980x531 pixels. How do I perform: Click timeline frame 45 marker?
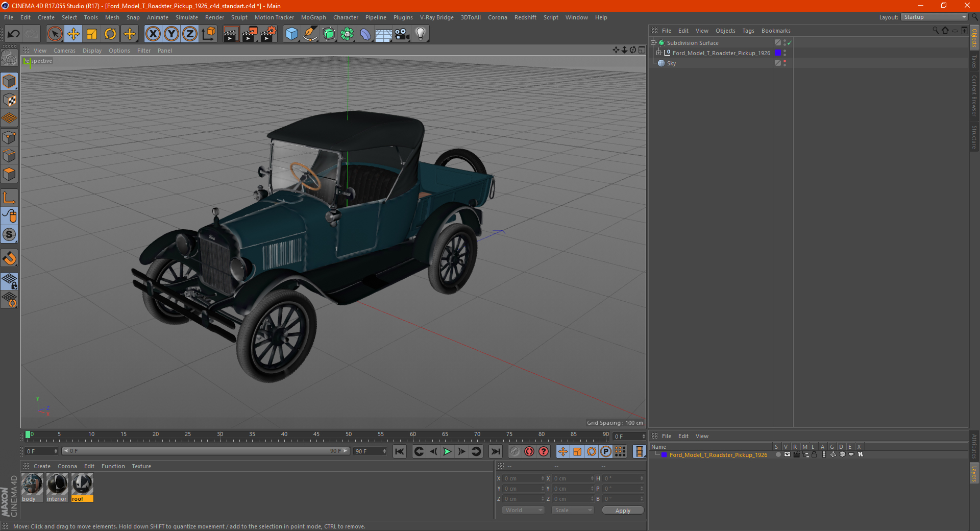(x=316, y=435)
